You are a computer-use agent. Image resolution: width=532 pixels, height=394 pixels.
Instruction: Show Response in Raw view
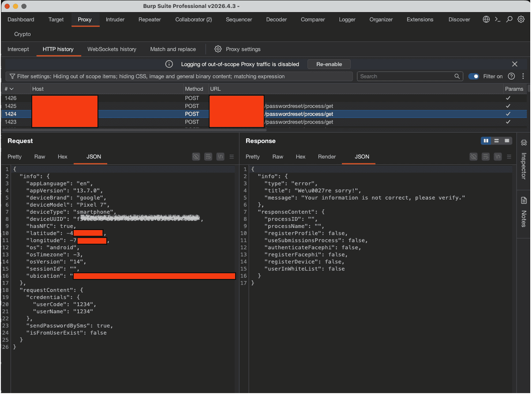pyautogui.click(x=278, y=156)
